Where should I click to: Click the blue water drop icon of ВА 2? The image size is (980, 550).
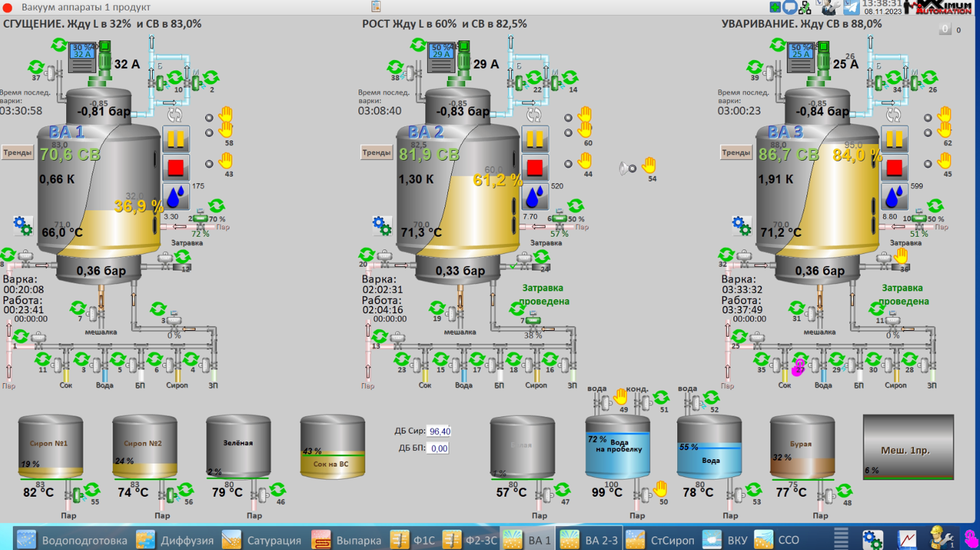534,197
